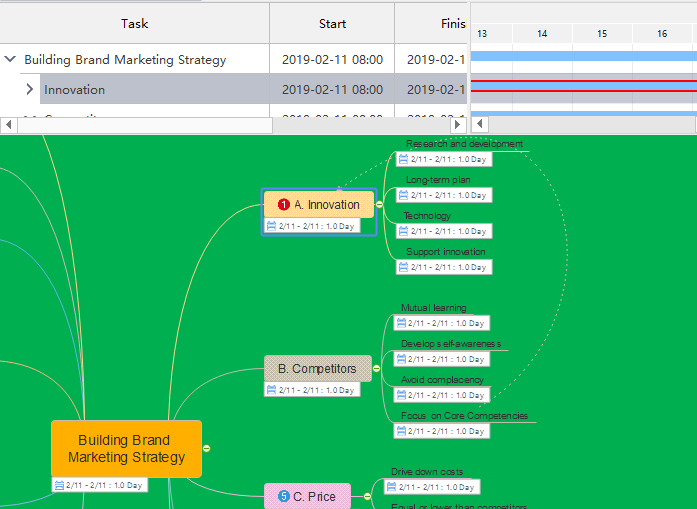Screen dimensions: 697x509
Task: Select the Research and development topic
Action: [464, 144]
